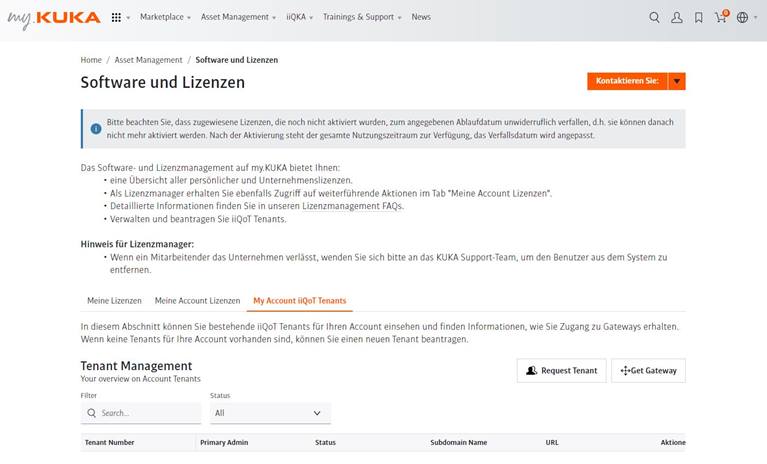
Task: Open the search magnifier in header
Action: click(654, 17)
